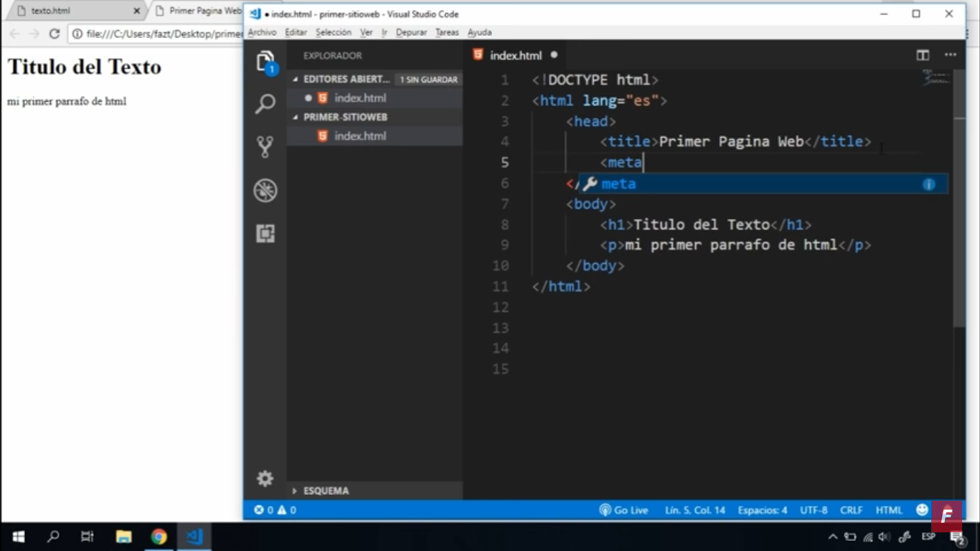Click Go Live in the status bar
Screen dimensions: 980x551
tap(623, 510)
